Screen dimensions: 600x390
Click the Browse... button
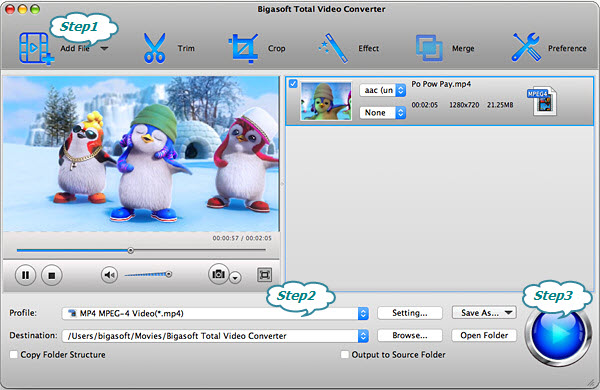[410, 335]
